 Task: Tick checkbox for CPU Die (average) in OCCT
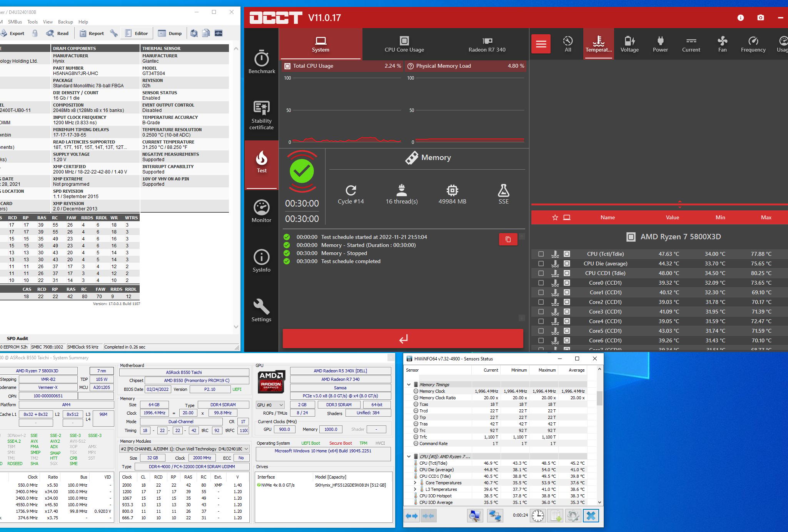click(541, 263)
